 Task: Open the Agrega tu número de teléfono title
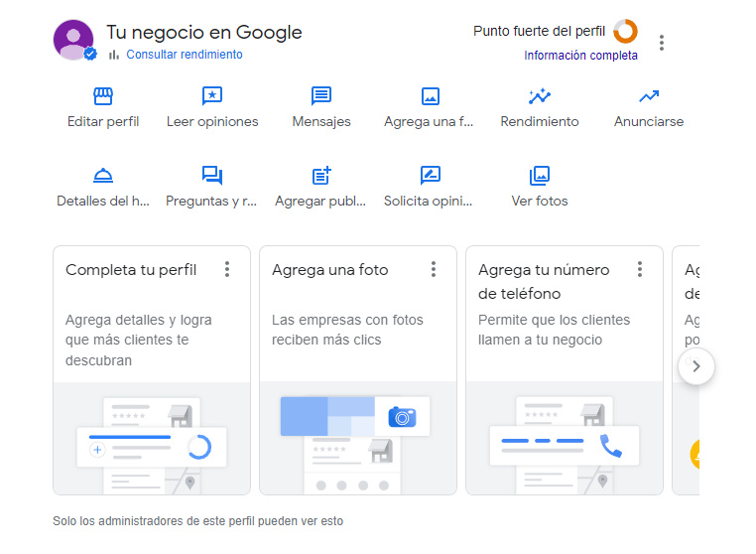click(x=544, y=282)
